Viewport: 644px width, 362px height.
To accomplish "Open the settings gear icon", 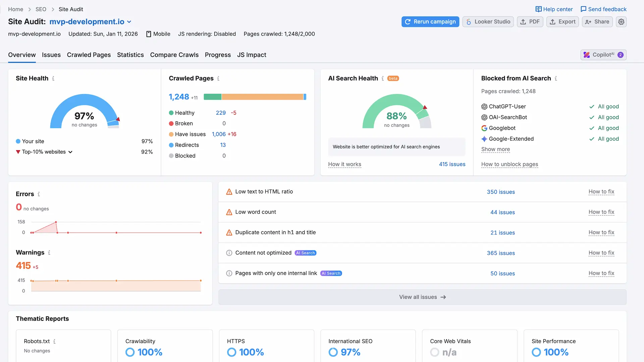I will coord(621,22).
